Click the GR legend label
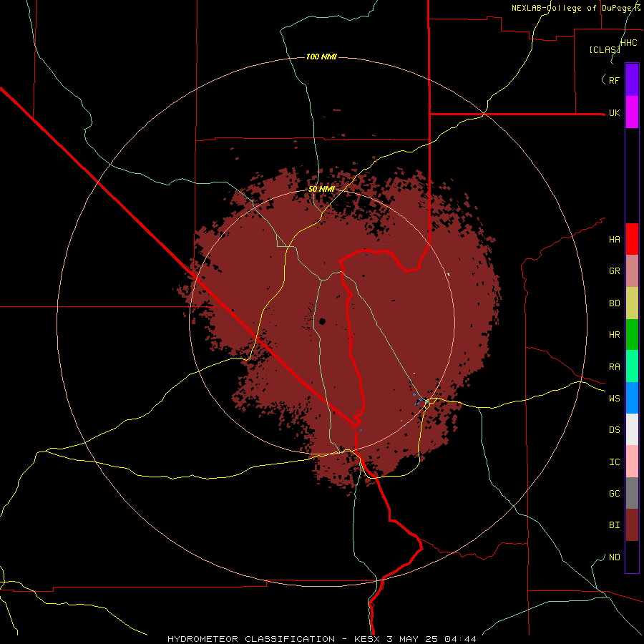 click(x=614, y=271)
